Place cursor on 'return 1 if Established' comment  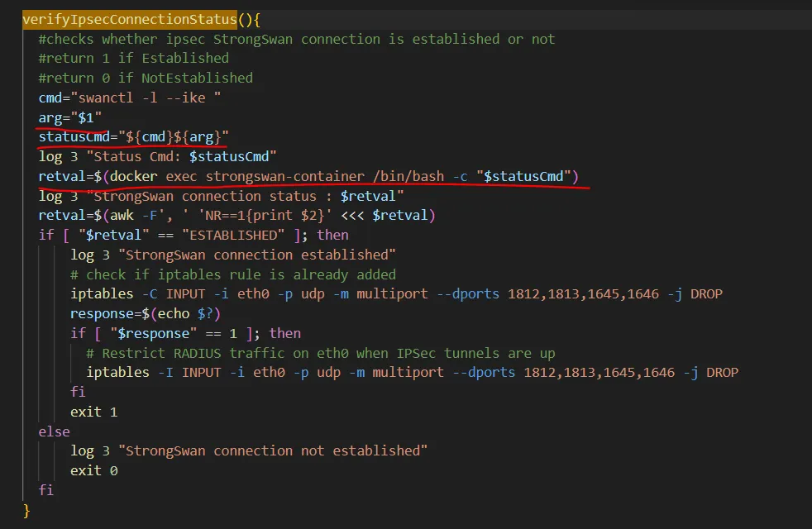pyautogui.click(x=133, y=58)
